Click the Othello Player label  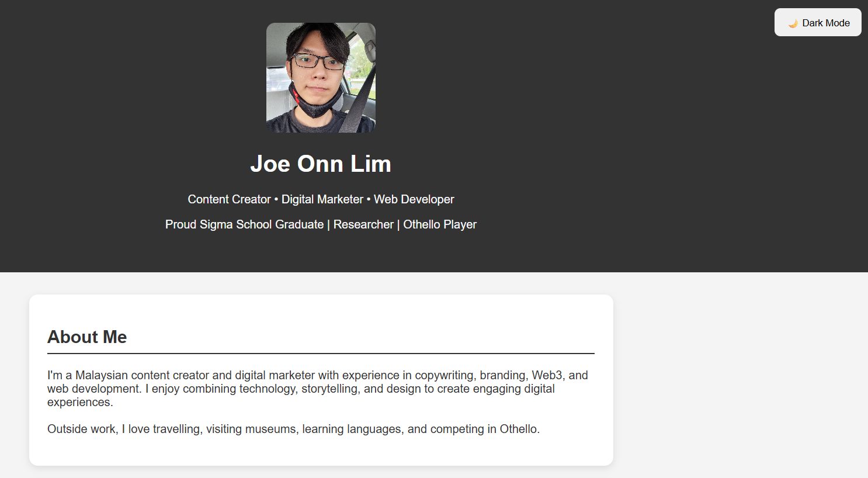click(440, 224)
